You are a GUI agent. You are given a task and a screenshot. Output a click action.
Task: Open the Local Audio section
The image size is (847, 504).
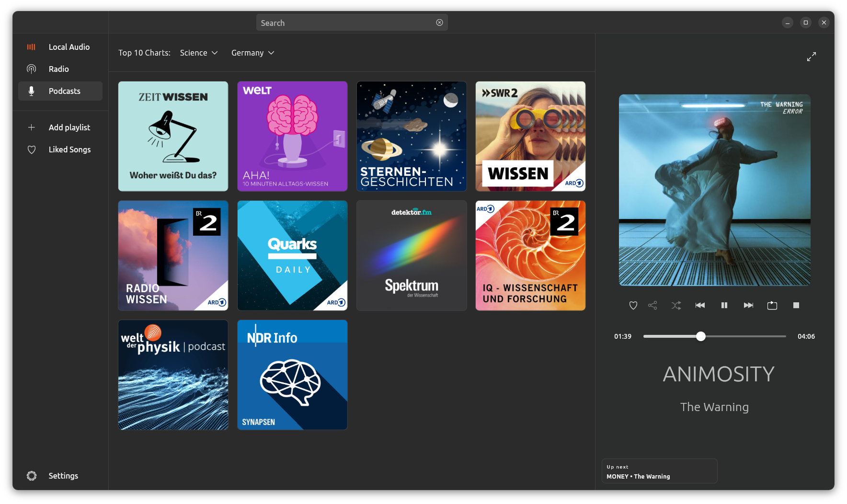(x=60, y=47)
